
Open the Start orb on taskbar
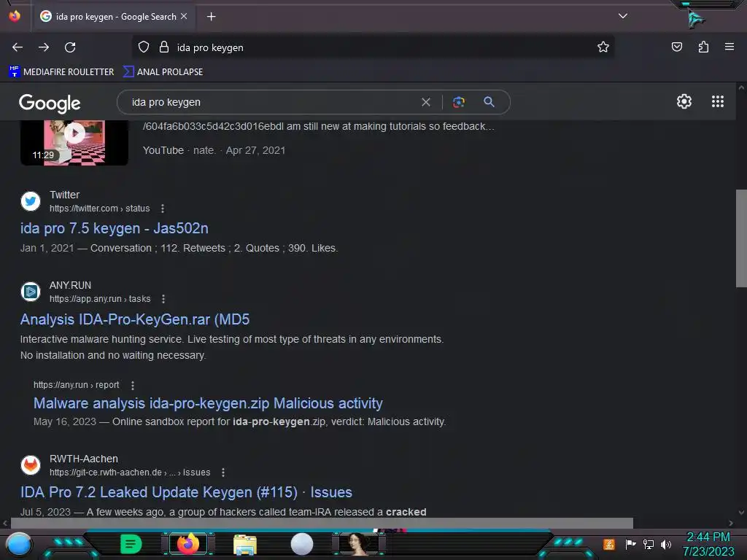point(19,545)
